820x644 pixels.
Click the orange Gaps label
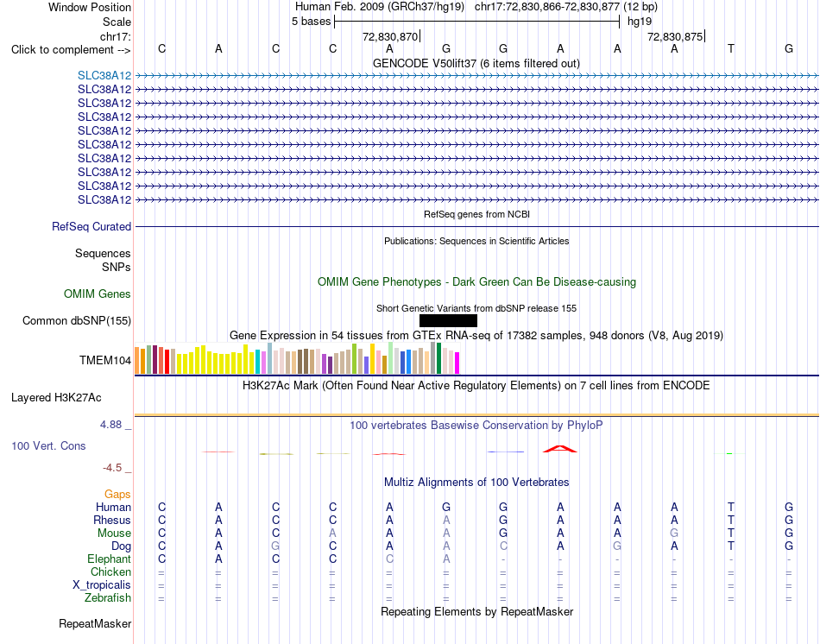[117, 495]
